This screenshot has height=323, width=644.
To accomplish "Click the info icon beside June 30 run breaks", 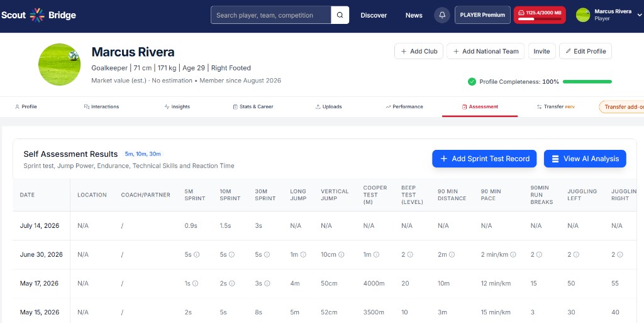I will (x=539, y=254).
